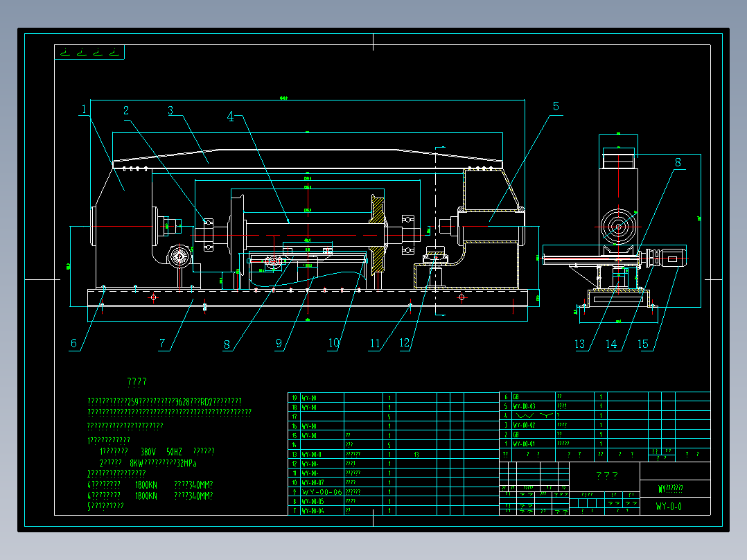Click the 50HZ text in technical notes
The image size is (747, 560).
click(x=175, y=452)
